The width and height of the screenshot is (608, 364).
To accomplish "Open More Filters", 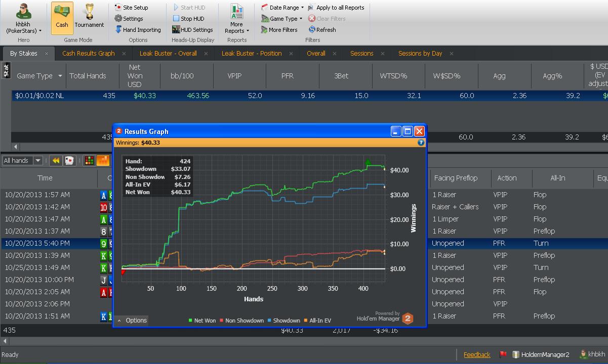I will click(279, 30).
